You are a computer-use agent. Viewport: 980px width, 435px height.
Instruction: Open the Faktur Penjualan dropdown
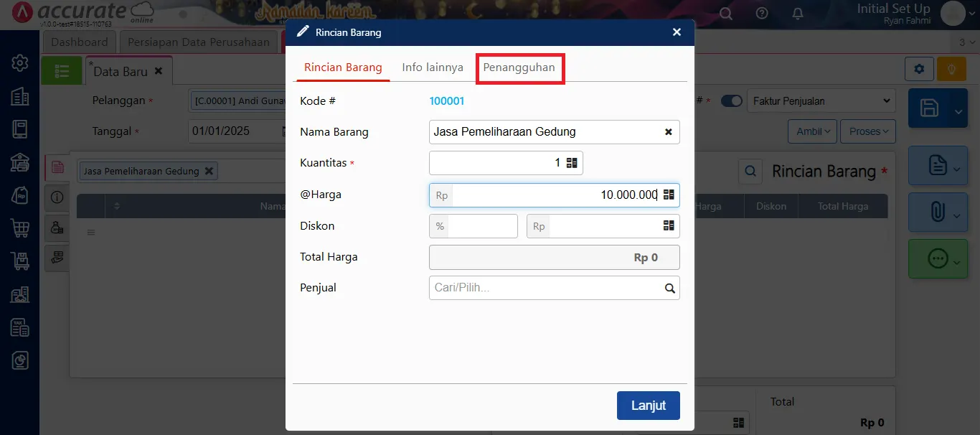[x=821, y=101]
